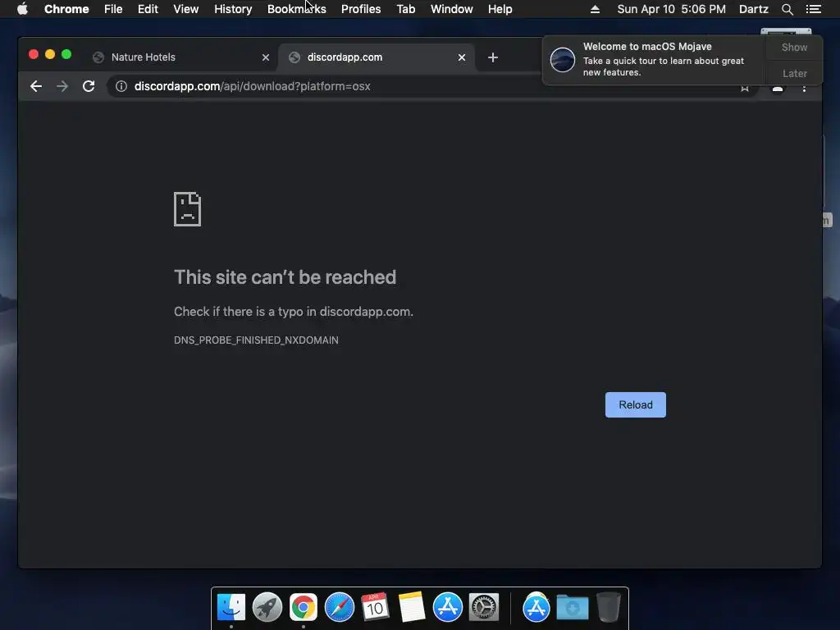840x630 pixels.
Task: Switch to the Nature Hotels tab
Action: click(x=181, y=57)
